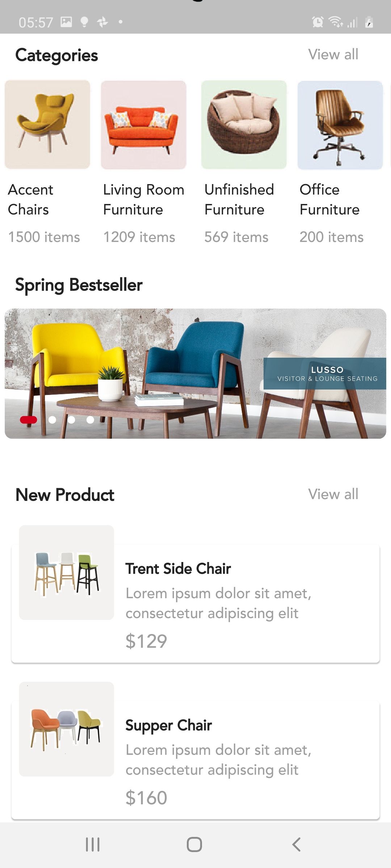Image resolution: width=391 pixels, height=868 pixels.
Task: Tap View all next to New Product
Action: 333,494
